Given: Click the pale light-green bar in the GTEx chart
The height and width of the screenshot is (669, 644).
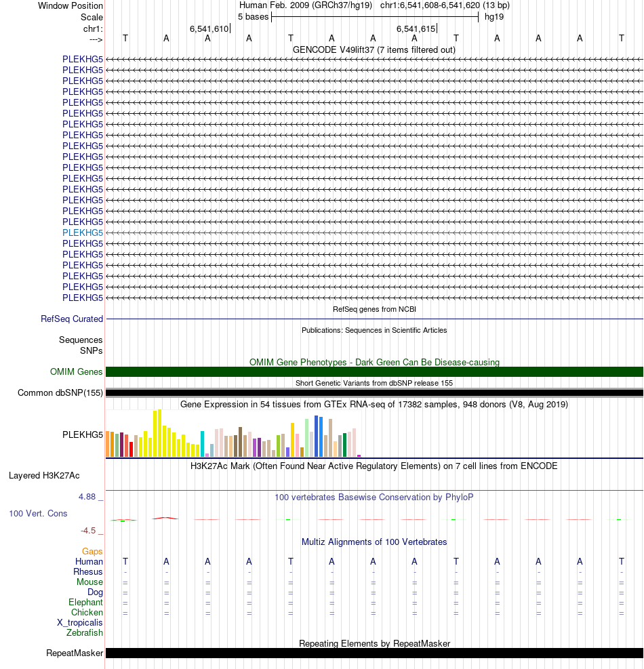Looking at the screenshot, I should click(x=306, y=438).
